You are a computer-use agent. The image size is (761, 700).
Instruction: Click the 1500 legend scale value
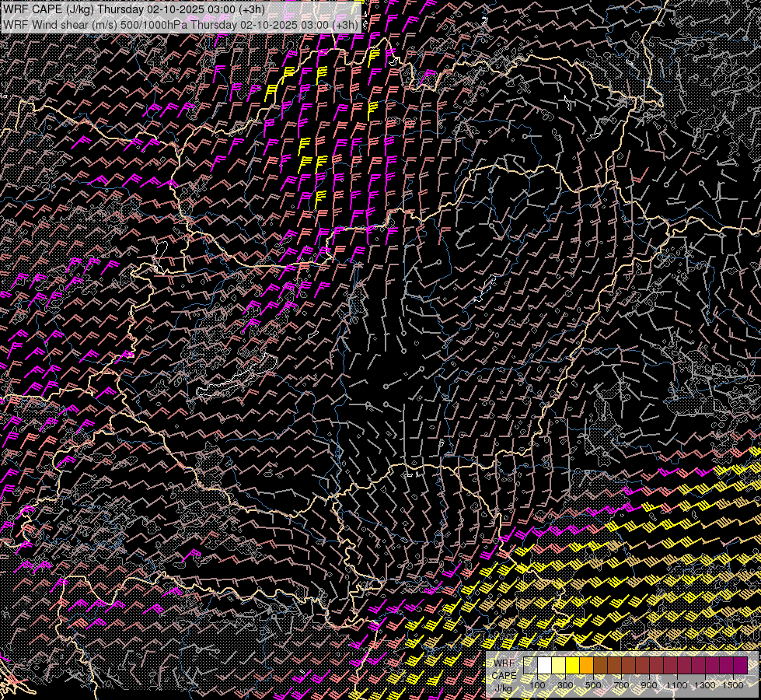coord(733,685)
